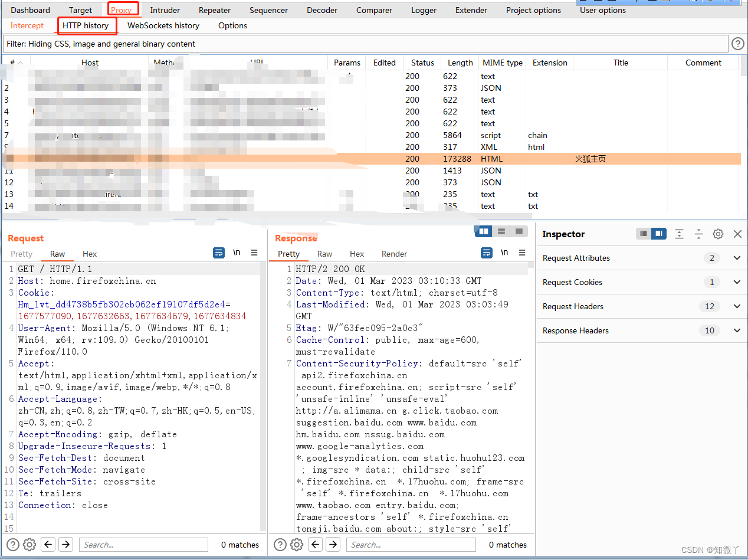Open Inspector settings gear
748x560 pixels.
coord(718,234)
